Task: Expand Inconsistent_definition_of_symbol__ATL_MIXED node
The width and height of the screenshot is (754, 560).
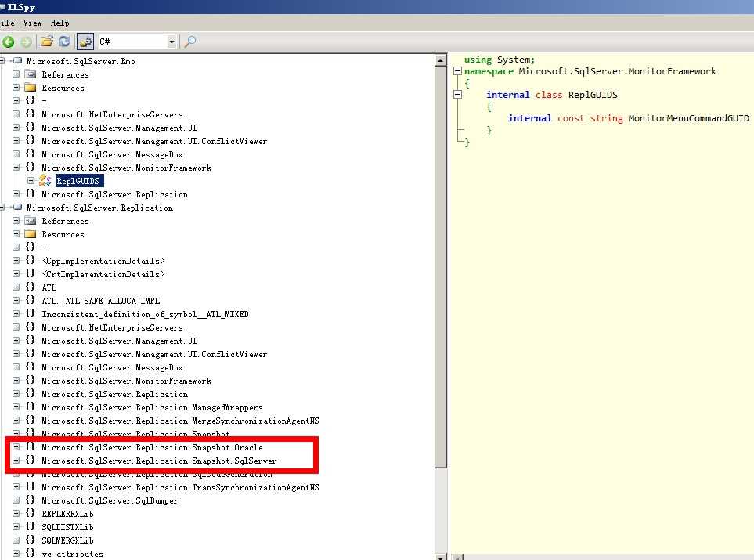Action: tap(16, 313)
